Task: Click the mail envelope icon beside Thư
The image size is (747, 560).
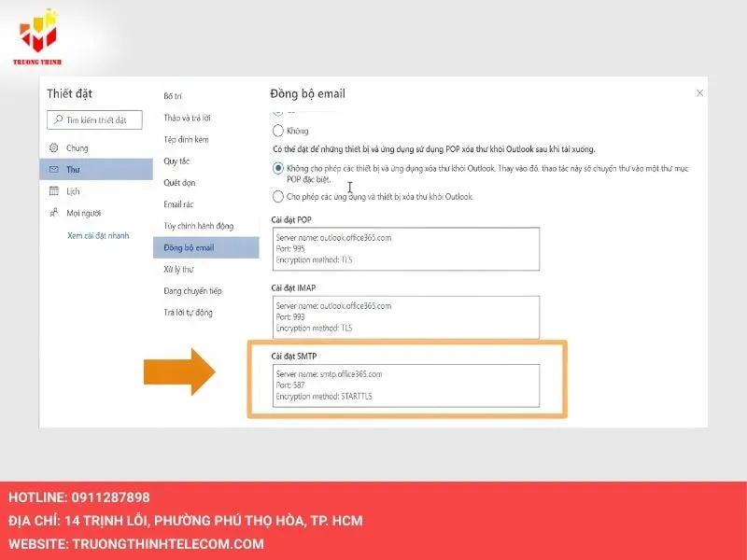Action: [x=54, y=169]
